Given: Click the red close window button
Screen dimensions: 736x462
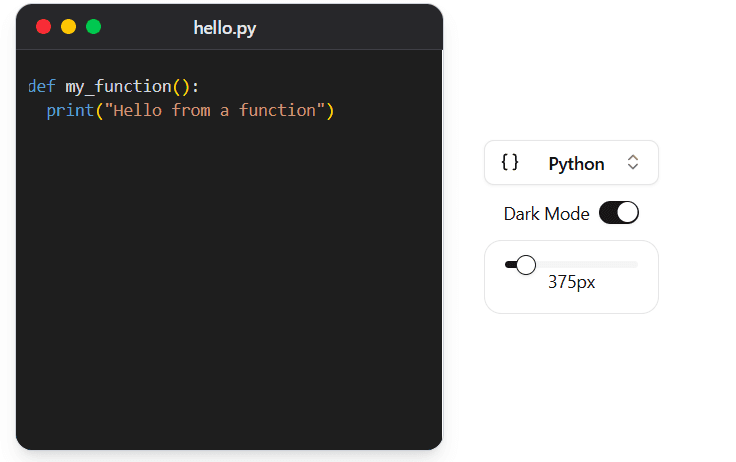Looking at the screenshot, I should (44, 27).
